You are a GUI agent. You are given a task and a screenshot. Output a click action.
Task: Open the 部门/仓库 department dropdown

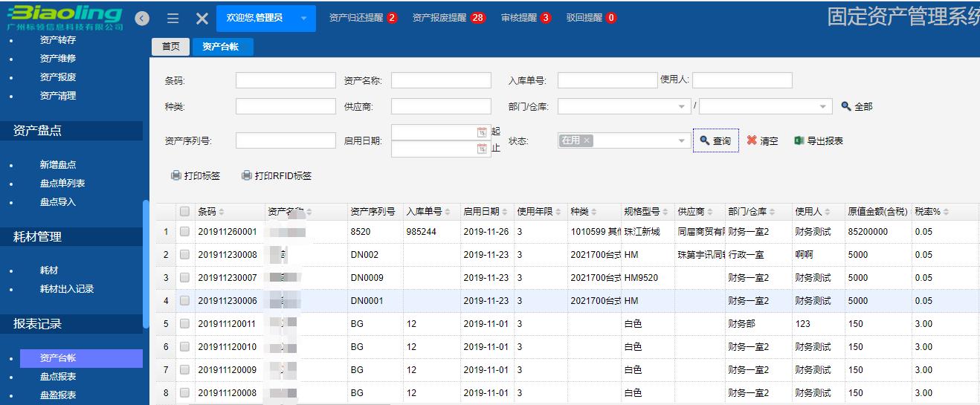(682, 107)
